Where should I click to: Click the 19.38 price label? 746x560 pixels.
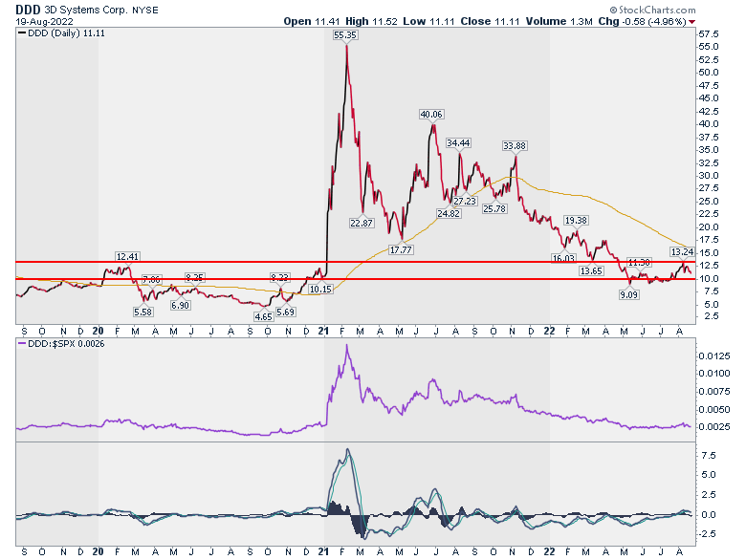coord(576,220)
